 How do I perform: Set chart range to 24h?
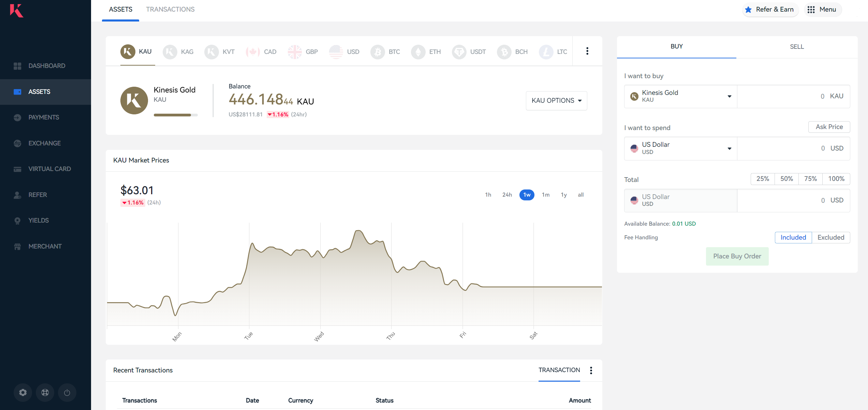507,195
